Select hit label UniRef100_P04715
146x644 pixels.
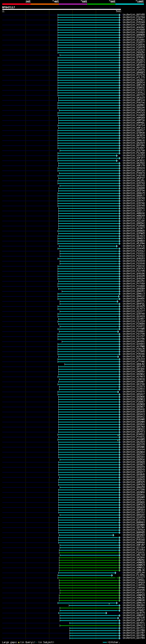tap(134, 113)
